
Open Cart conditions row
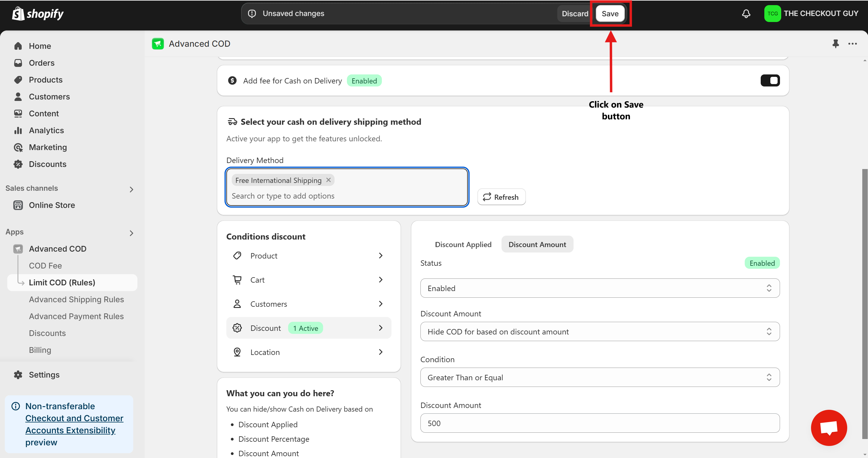point(309,280)
